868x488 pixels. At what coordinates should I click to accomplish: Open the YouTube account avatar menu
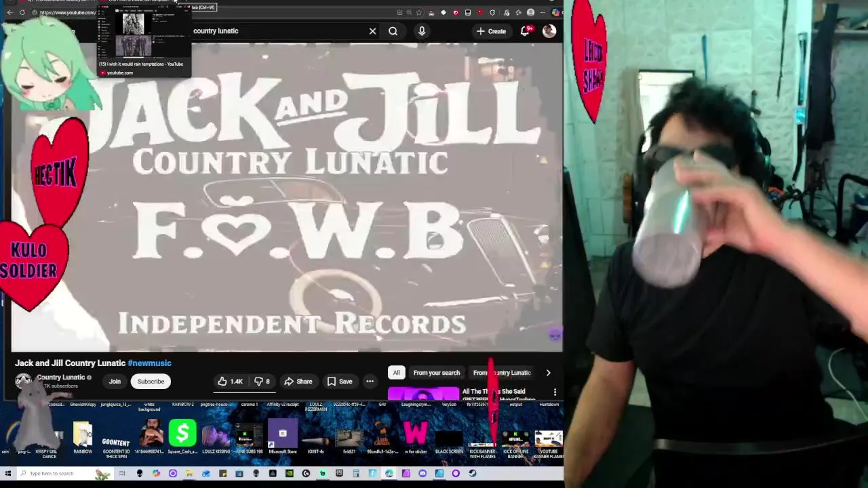549,30
